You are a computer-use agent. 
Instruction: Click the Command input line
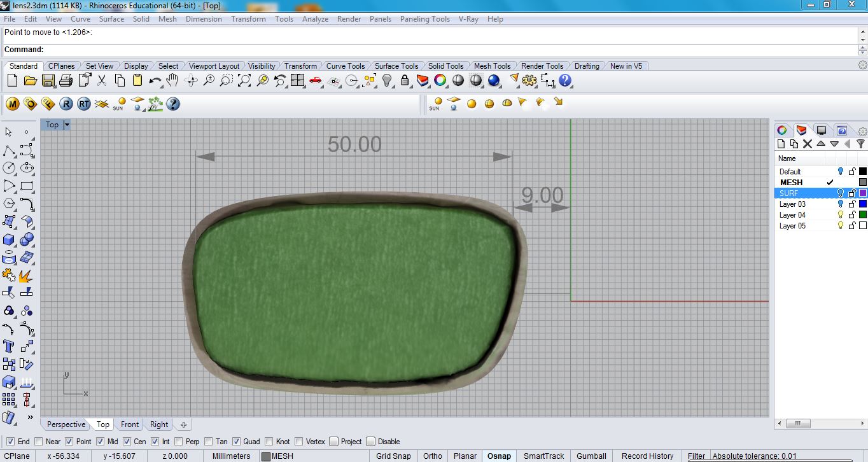tap(430, 50)
